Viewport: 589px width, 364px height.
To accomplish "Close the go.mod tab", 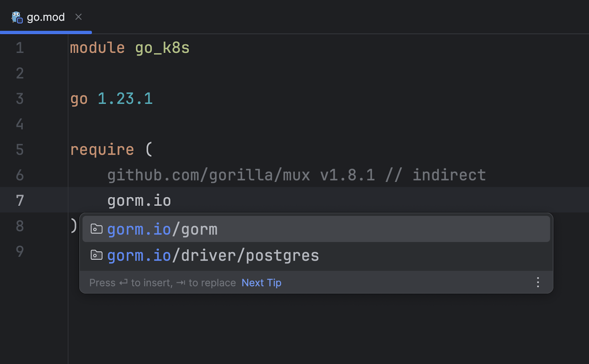I will click(x=78, y=17).
